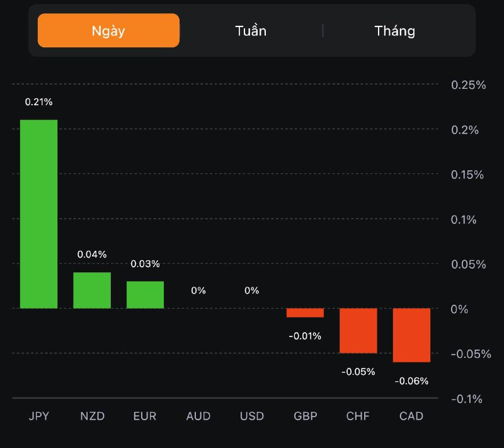The image size is (504, 448).
Task: Click the red GBP bar
Action: pos(305,313)
